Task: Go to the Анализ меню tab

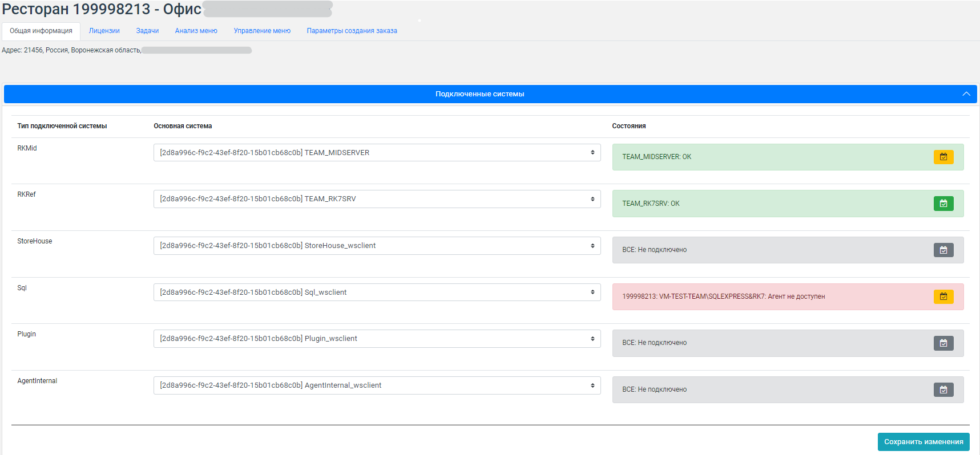Action: pyautogui.click(x=196, y=31)
